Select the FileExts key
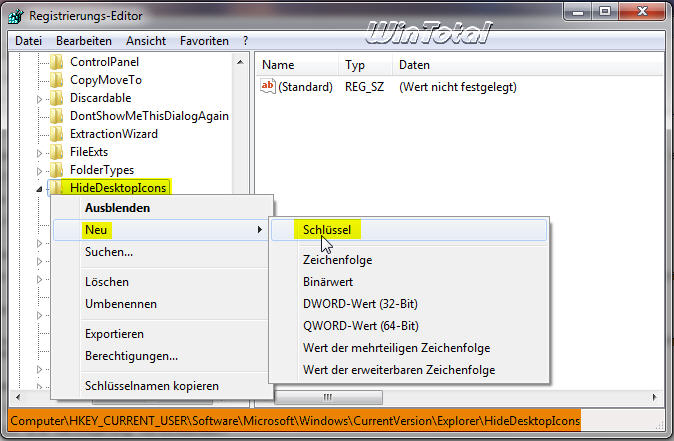Screen dimensions: 674x441 click(x=89, y=152)
